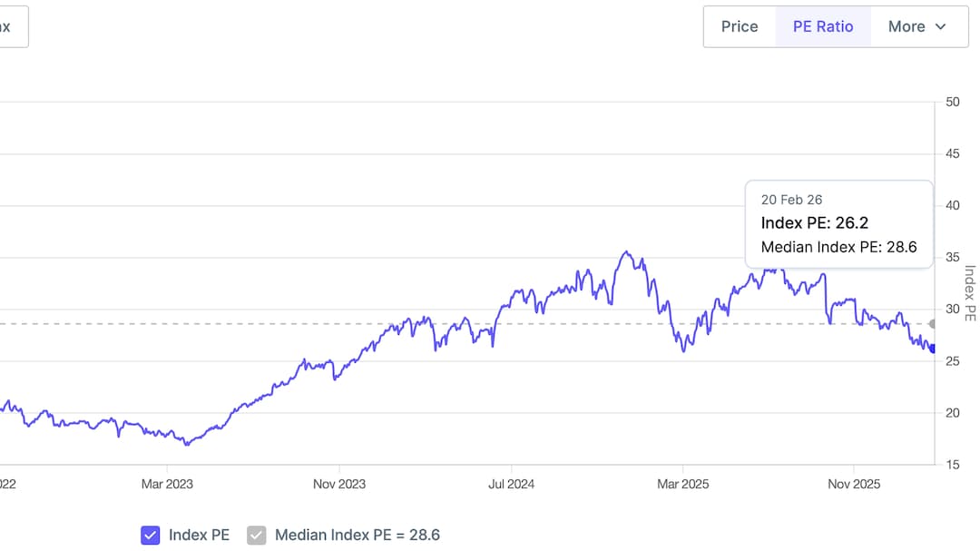Open the More dropdown menu
This screenshot has height=551, width=980.
tap(916, 26)
